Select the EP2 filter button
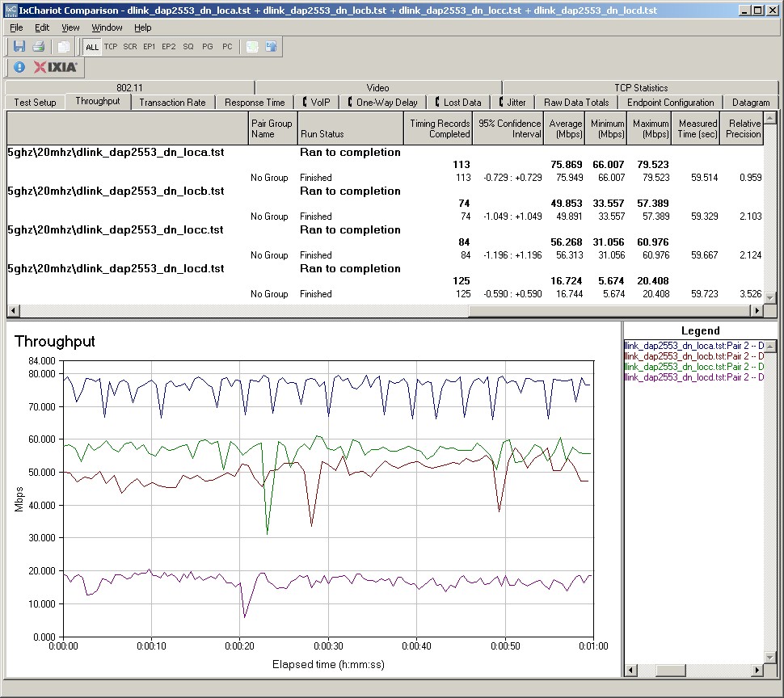The image size is (784, 698). click(x=168, y=47)
